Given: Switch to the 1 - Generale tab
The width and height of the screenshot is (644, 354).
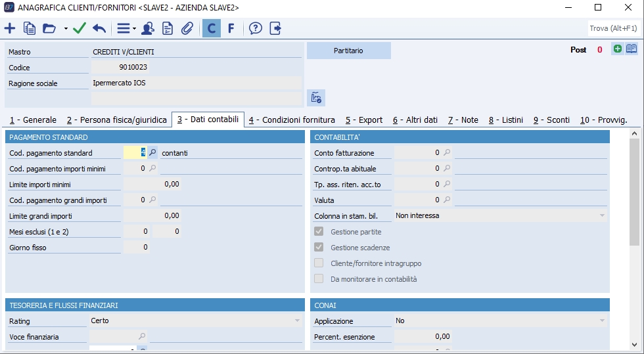Looking at the screenshot, I should click(x=33, y=120).
